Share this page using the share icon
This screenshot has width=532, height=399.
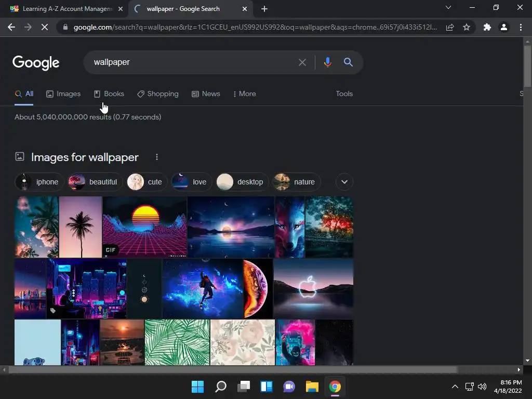tap(450, 27)
